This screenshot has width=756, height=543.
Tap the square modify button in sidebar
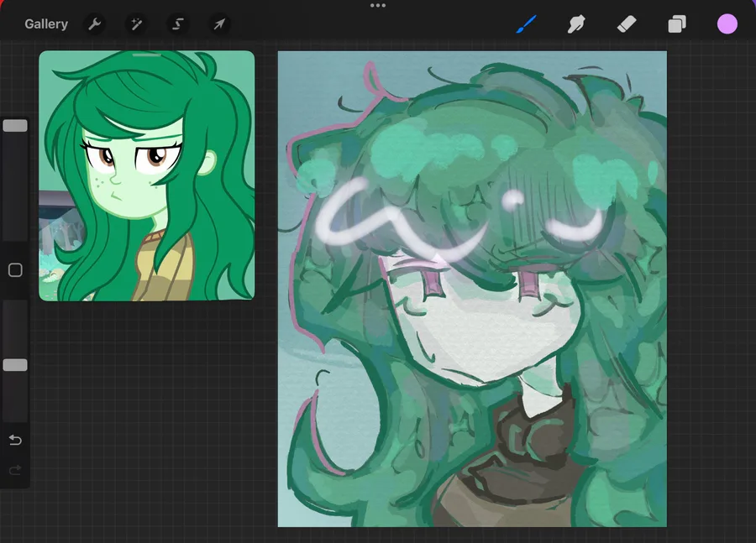(15, 270)
